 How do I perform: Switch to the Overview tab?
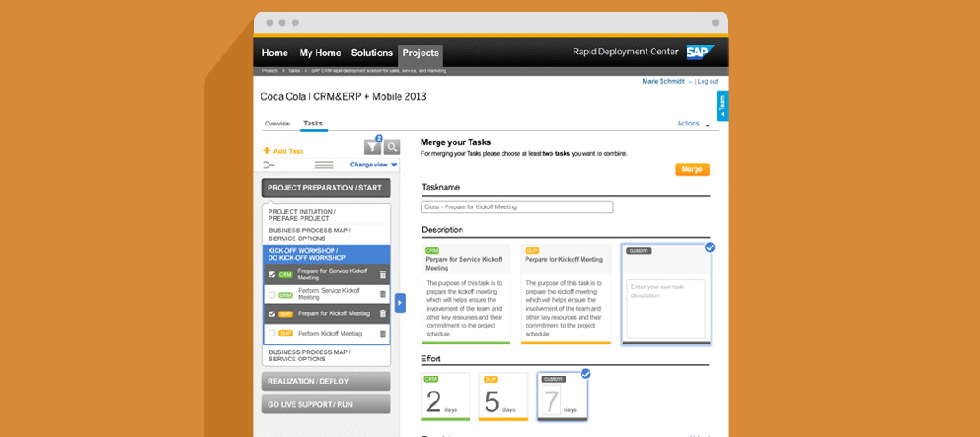pyautogui.click(x=277, y=124)
